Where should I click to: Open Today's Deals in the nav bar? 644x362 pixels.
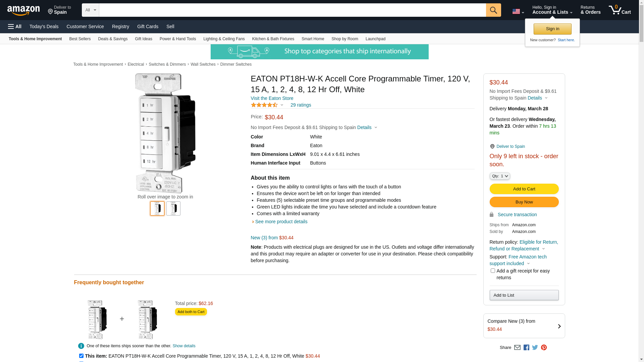44,26
